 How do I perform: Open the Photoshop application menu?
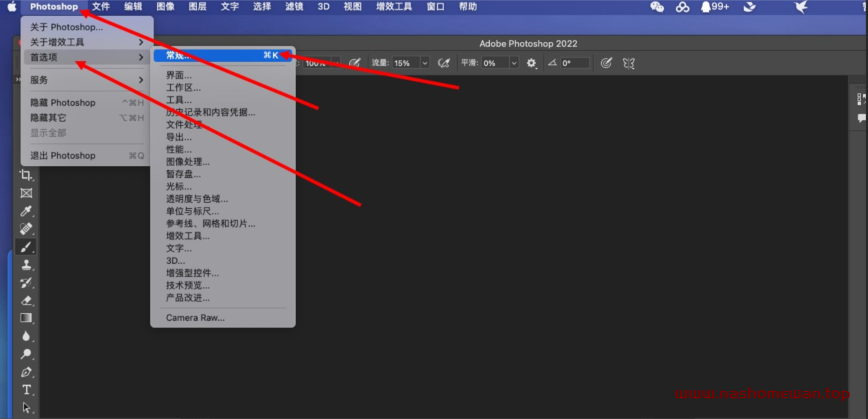[54, 7]
